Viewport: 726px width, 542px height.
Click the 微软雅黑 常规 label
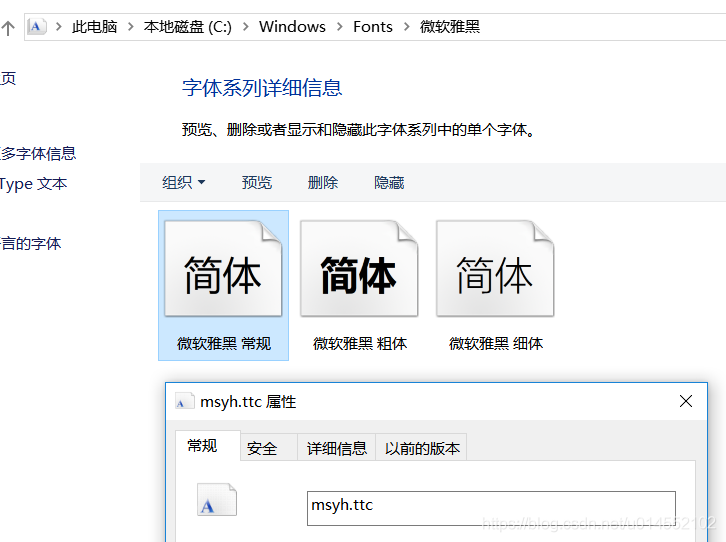[224, 344]
